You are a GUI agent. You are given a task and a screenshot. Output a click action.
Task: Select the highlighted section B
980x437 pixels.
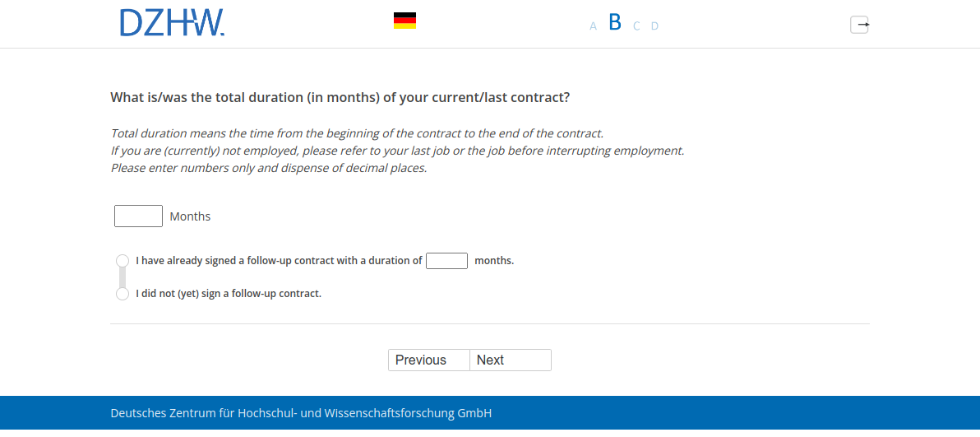pos(615,23)
